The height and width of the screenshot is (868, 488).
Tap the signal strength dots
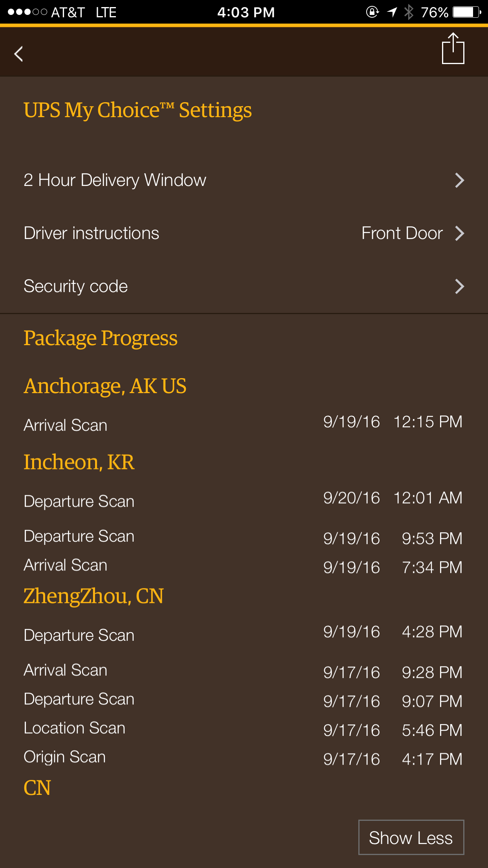[x=28, y=12]
